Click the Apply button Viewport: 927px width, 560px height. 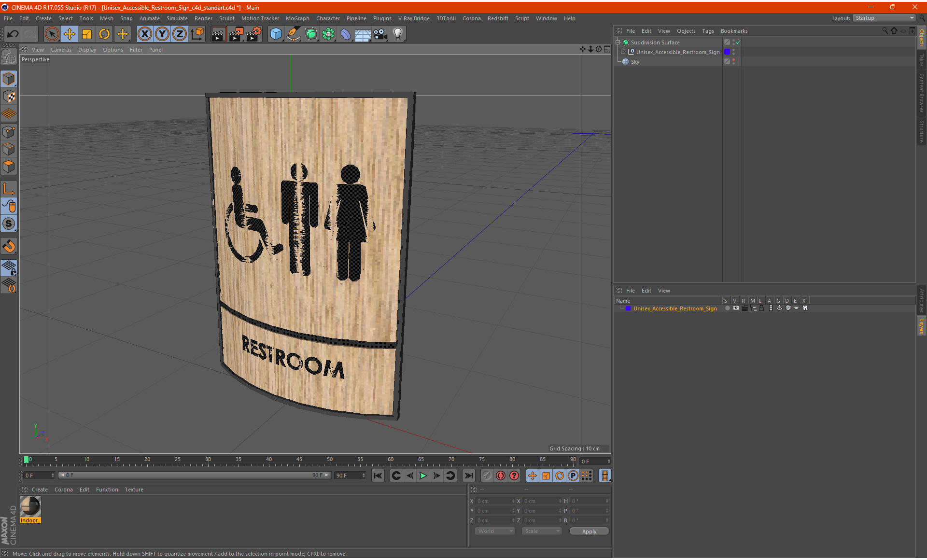[589, 531]
